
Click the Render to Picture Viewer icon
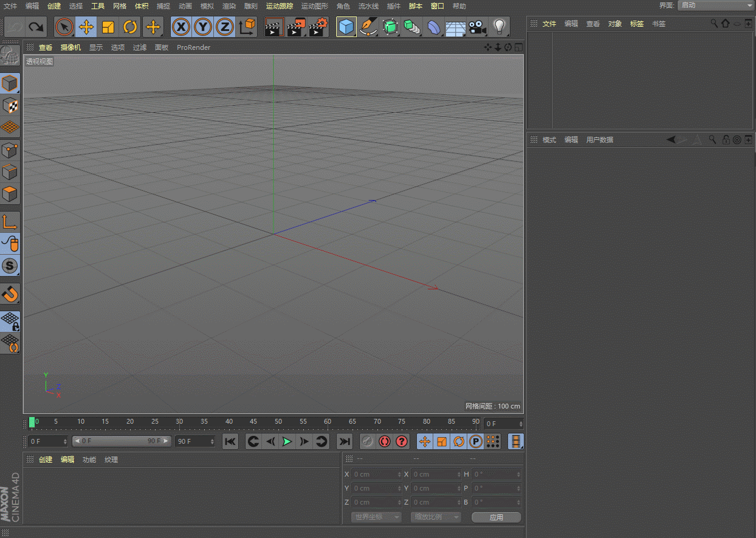click(x=296, y=27)
